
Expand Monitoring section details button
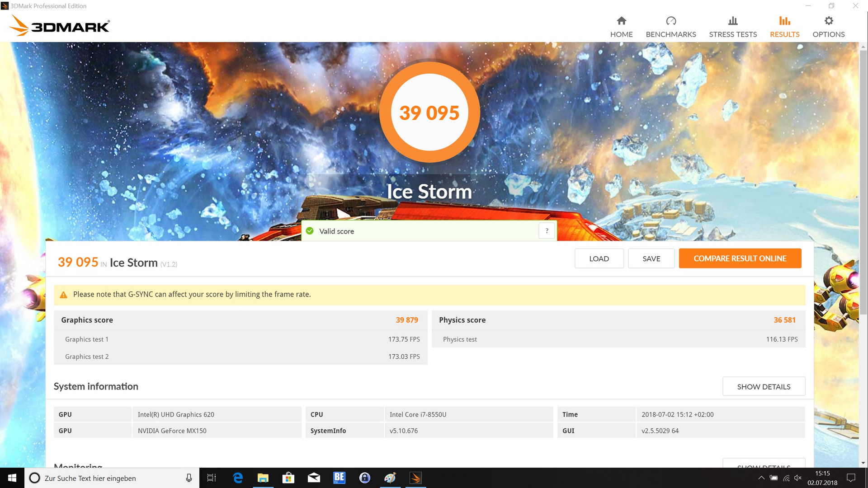pyautogui.click(x=763, y=464)
